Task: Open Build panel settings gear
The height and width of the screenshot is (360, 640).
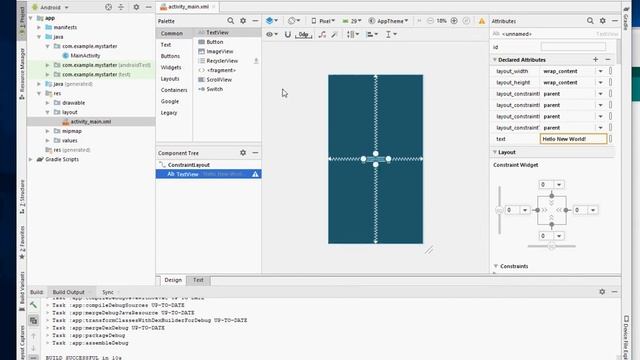Action: pyautogui.click(x=602, y=292)
